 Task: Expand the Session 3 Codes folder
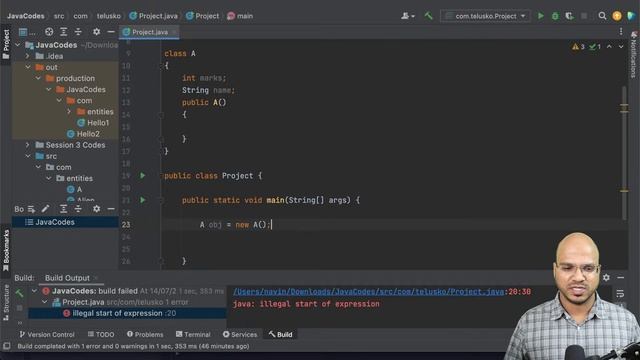(28, 145)
